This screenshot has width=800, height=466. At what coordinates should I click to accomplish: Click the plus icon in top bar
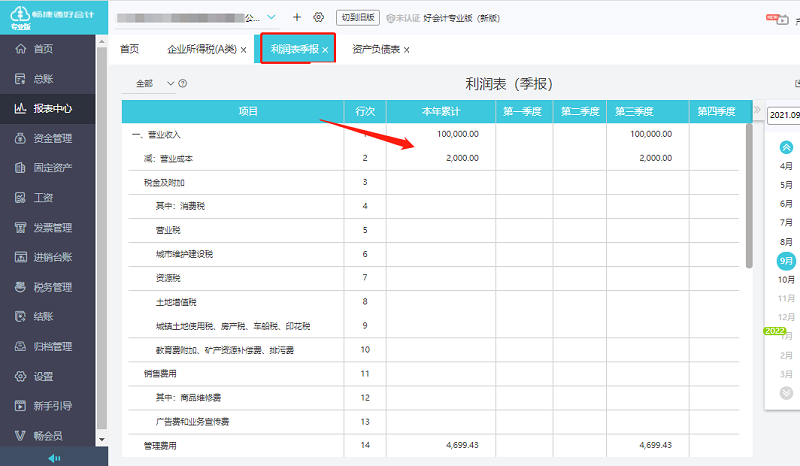[x=297, y=17]
